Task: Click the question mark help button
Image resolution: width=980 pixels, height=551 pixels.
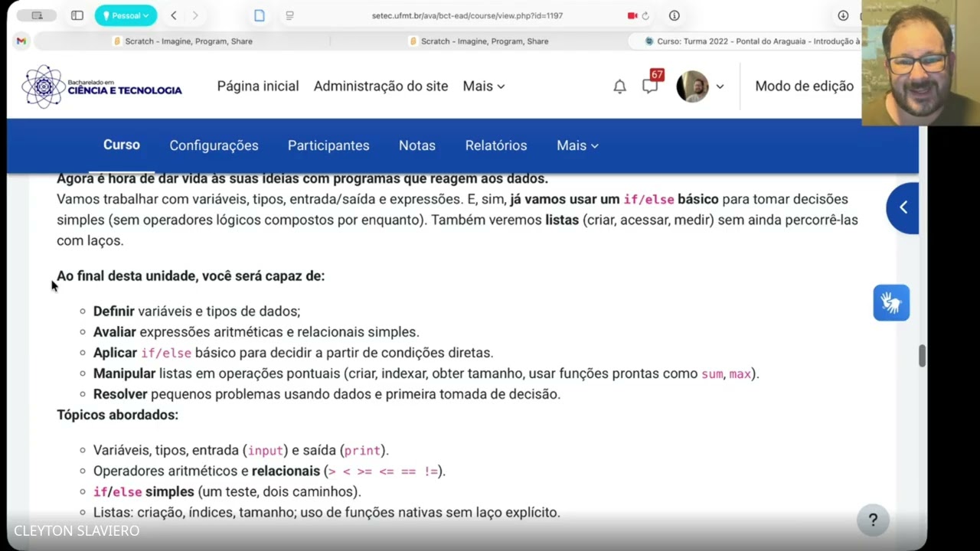Action: coord(873,520)
